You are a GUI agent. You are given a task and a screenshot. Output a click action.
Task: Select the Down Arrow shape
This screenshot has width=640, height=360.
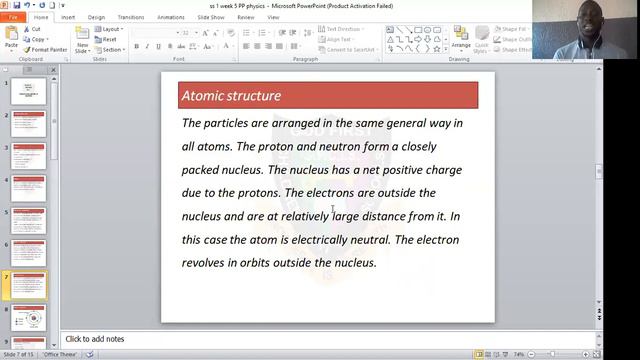[x=427, y=39]
